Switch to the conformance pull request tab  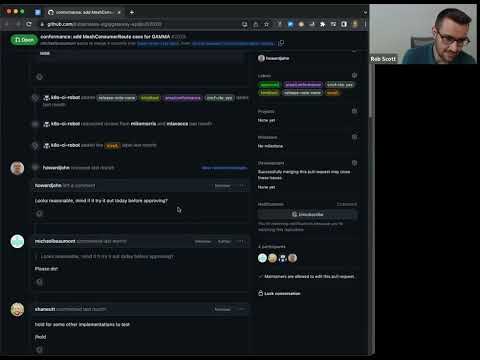(x=84, y=12)
